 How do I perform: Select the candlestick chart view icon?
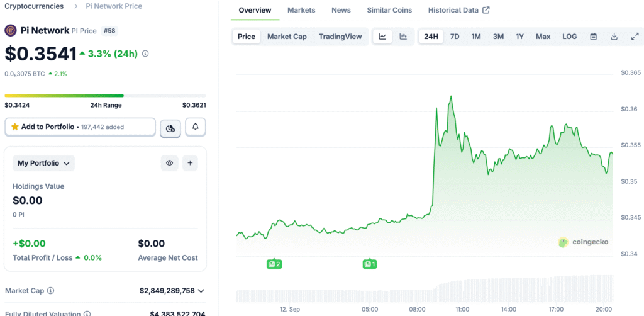coord(403,37)
